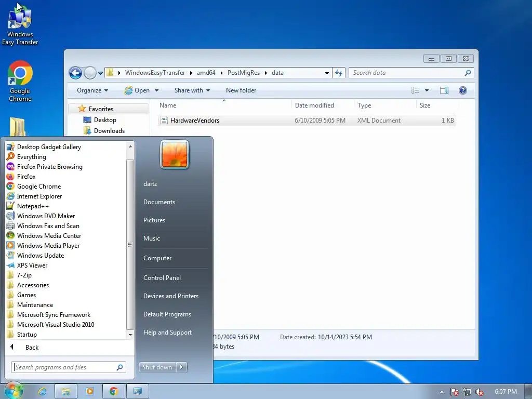Open dartz user folder link
The width and height of the screenshot is (532, 399).
(150, 184)
